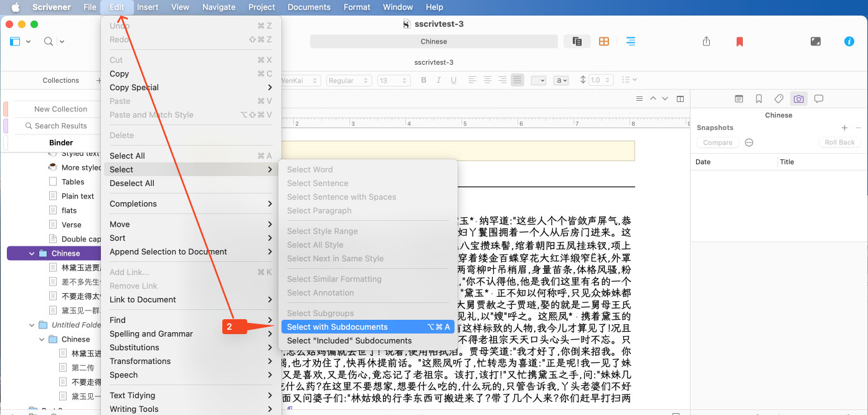Select the Tables document in Binder
The width and height of the screenshot is (868, 415).
click(73, 182)
